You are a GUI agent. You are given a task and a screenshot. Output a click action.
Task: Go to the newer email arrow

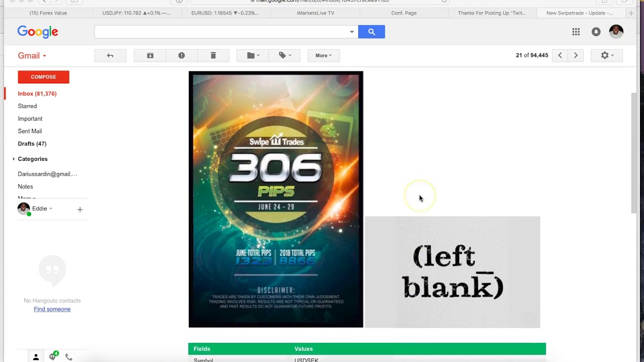coord(560,55)
